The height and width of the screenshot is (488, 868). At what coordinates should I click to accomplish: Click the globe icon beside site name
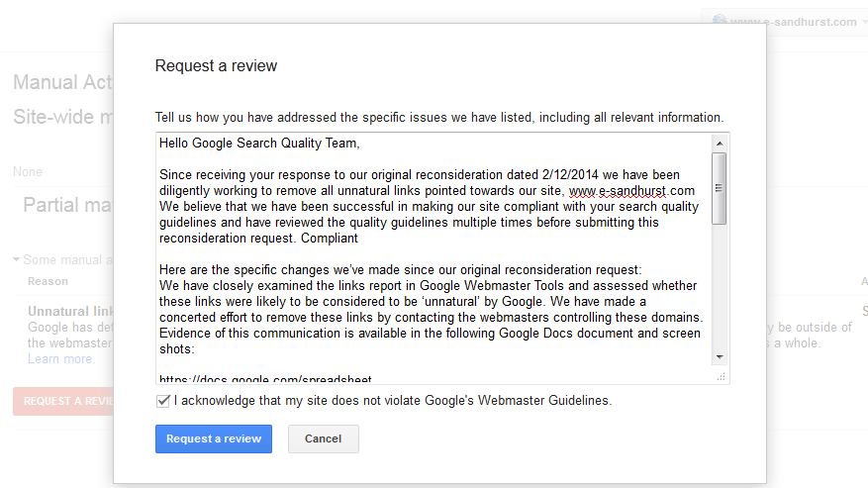(x=720, y=22)
